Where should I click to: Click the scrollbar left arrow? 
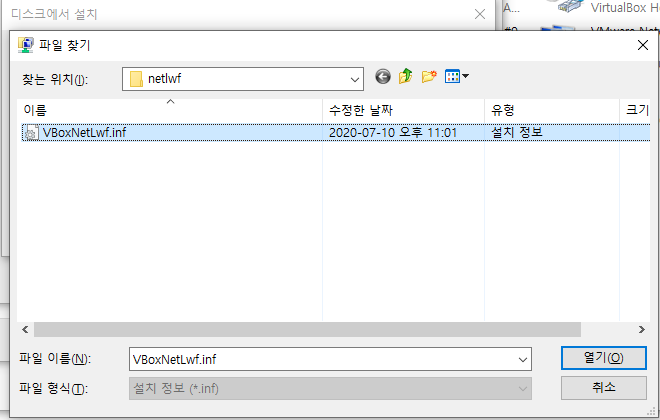25,330
